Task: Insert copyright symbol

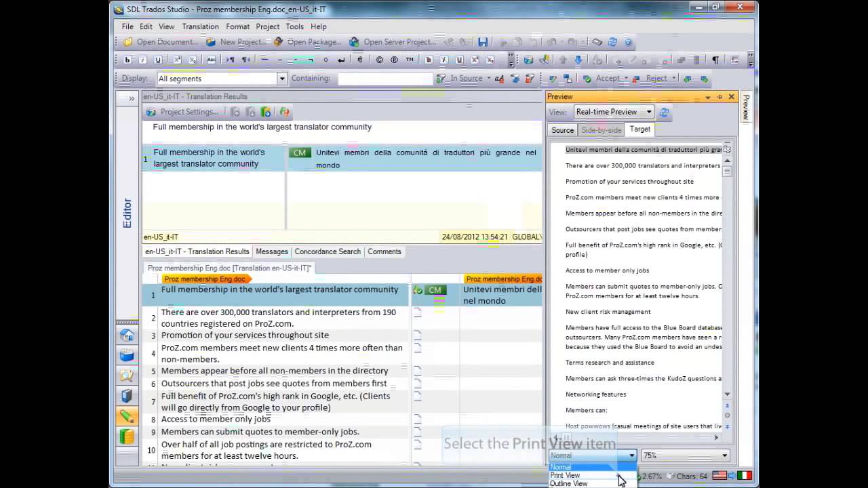Action: (x=379, y=60)
